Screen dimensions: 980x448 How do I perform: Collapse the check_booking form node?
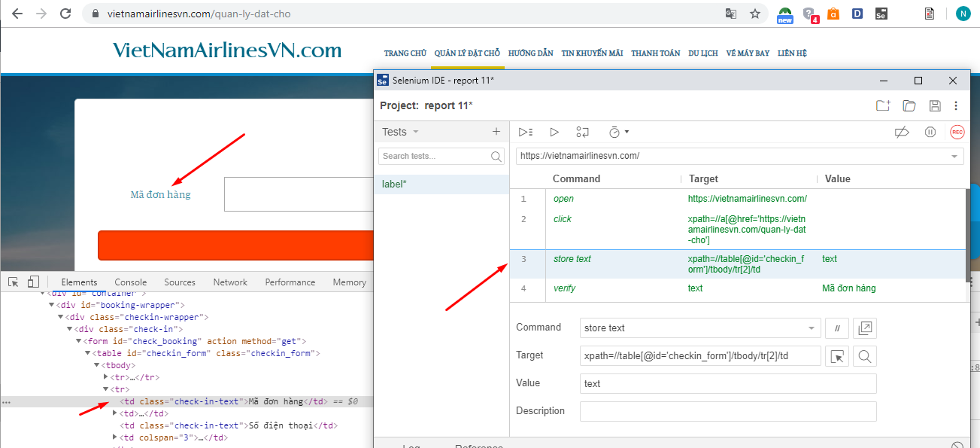(x=79, y=341)
